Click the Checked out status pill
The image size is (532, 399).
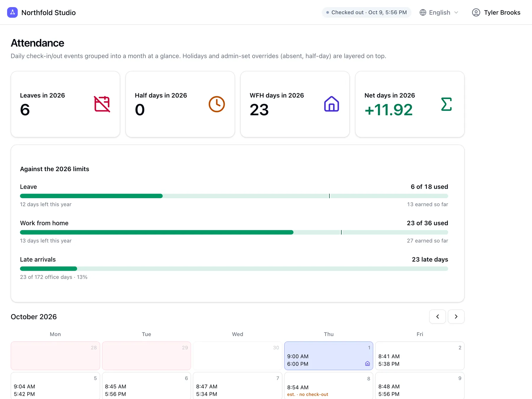coord(366,12)
